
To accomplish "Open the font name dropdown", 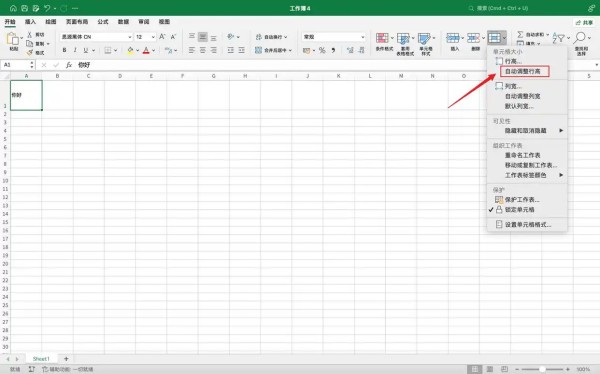I will pos(129,37).
